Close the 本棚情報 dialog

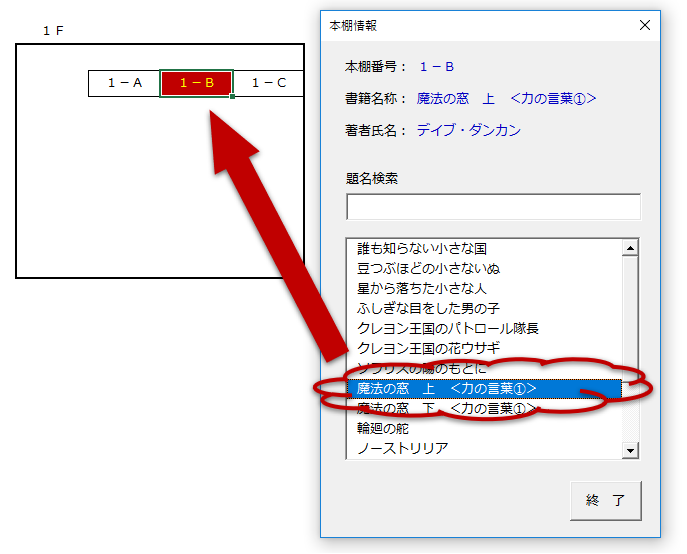645,25
